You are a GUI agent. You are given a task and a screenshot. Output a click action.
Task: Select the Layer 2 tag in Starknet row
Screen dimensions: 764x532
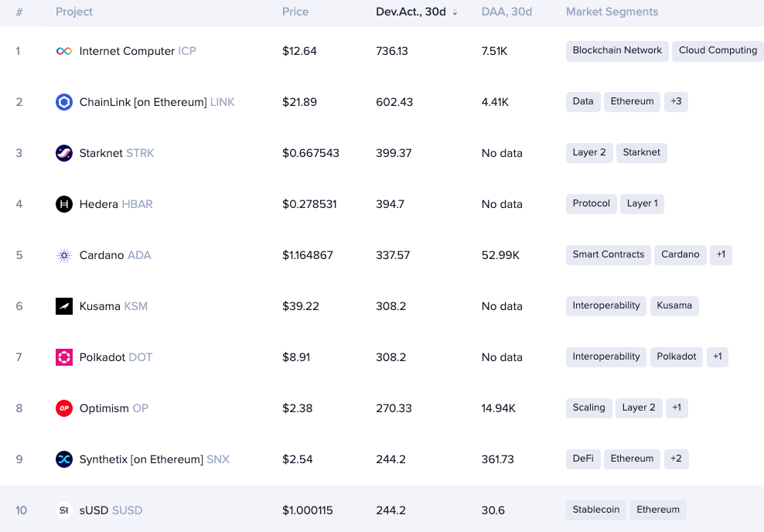[589, 152]
